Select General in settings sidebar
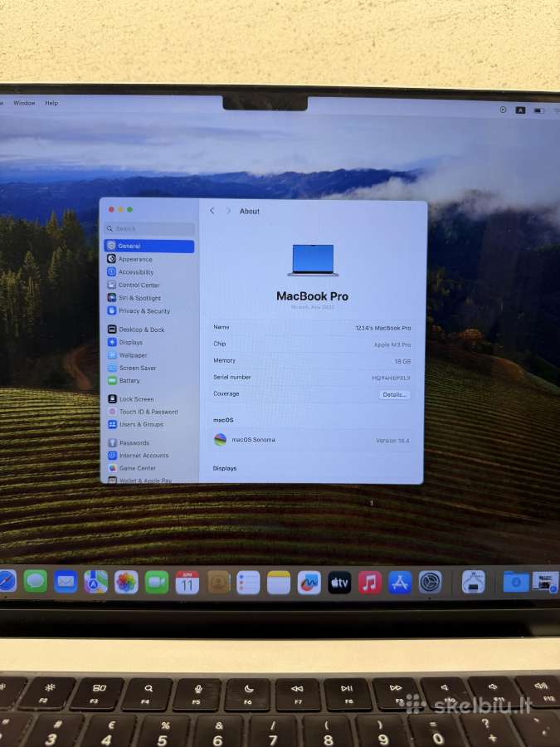 click(x=149, y=246)
